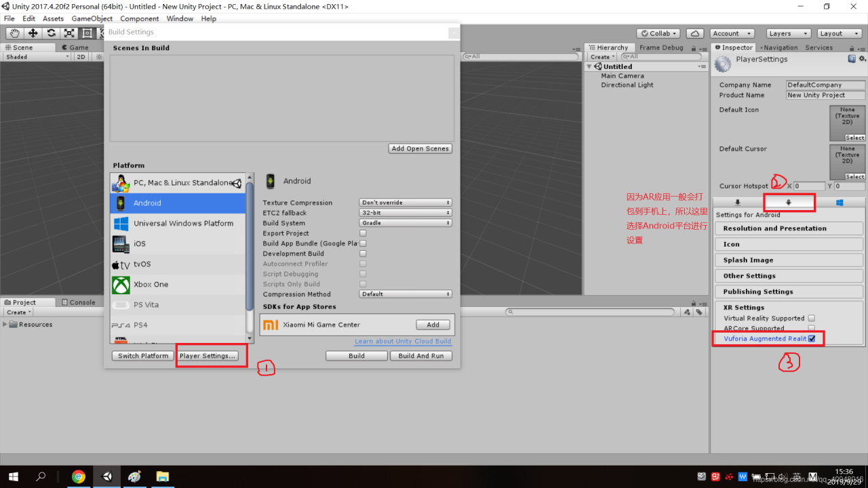Choose PC, Mac & Linux Standalone platform
The image size is (868, 488).
[177, 182]
